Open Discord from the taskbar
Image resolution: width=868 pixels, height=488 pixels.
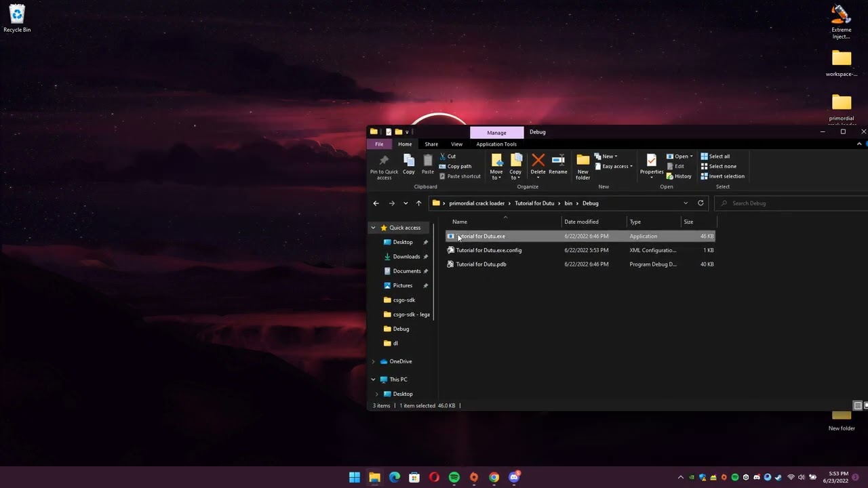tap(514, 477)
